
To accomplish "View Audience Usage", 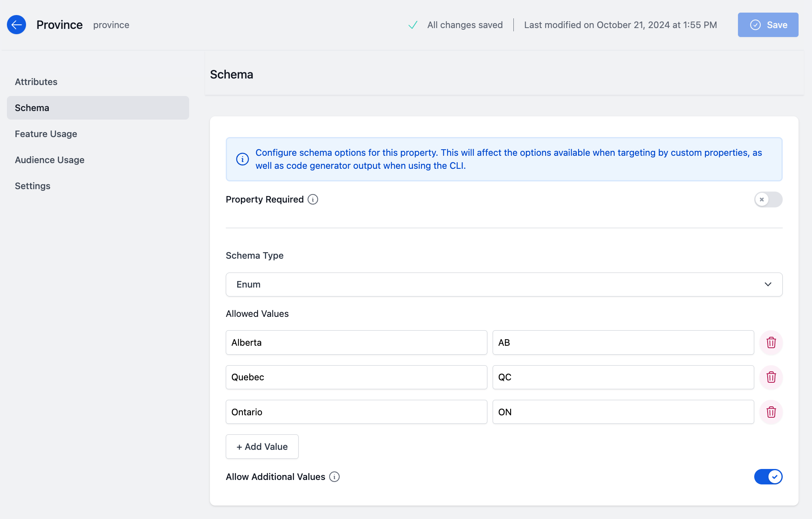I will coord(50,160).
